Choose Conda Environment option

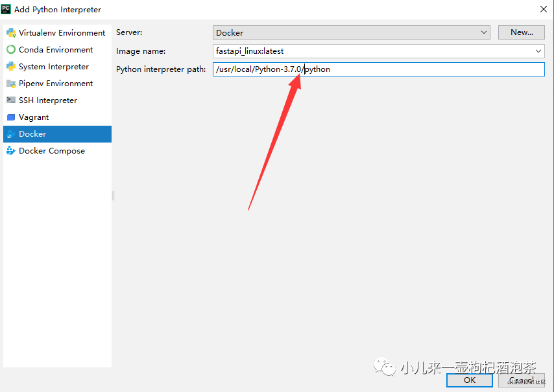point(57,49)
